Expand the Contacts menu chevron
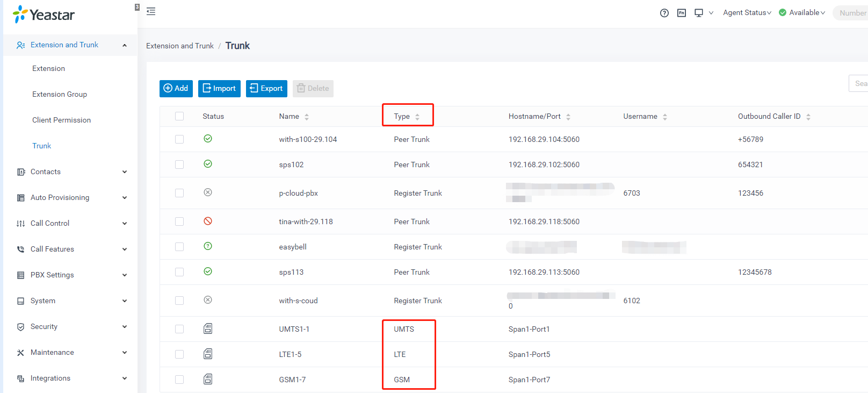The height and width of the screenshot is (393, 868). tap(125, 172)
